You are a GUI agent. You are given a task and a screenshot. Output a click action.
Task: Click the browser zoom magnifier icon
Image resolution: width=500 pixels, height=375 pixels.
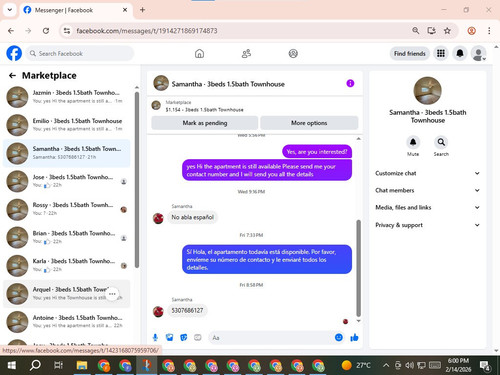point(415,31)
